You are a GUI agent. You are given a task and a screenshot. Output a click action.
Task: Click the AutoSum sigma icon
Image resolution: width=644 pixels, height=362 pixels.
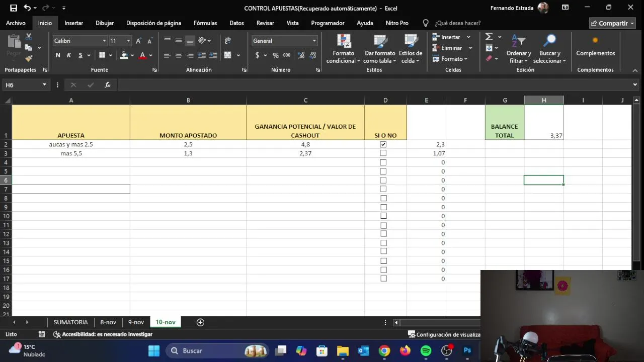pyautogui.click(x=489, y=37)
